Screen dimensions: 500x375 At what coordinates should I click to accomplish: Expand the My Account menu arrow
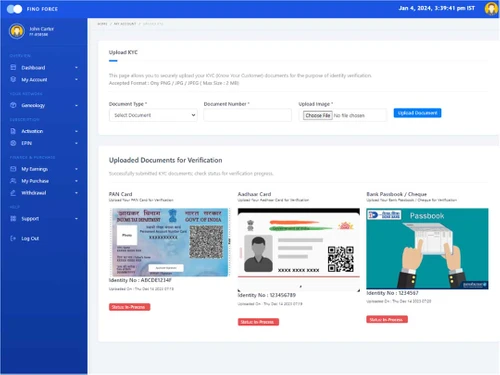pos(76,80)
